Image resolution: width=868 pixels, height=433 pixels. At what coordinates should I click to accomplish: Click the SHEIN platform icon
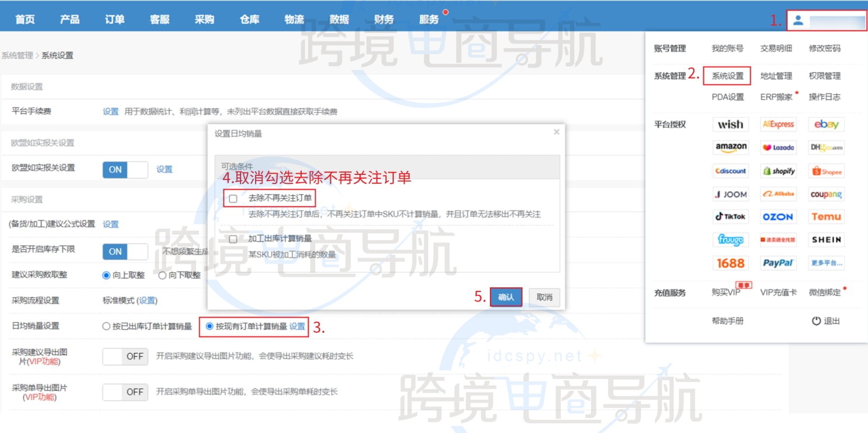click(x=826, y=240)
